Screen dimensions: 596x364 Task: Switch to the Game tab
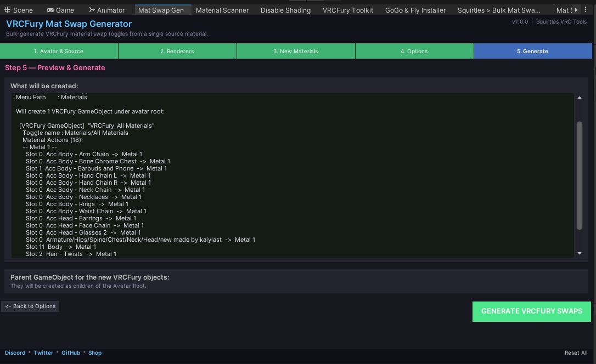(x=60, y=10)
